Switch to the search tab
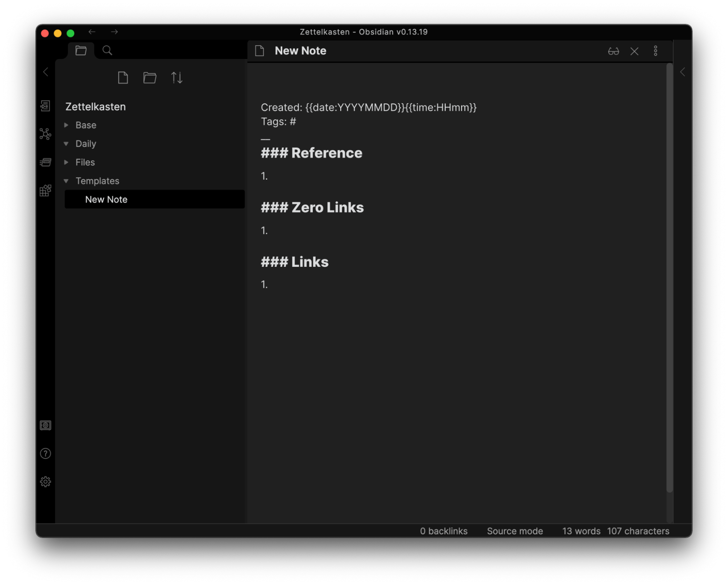728x585 pixels. [107, 50]
